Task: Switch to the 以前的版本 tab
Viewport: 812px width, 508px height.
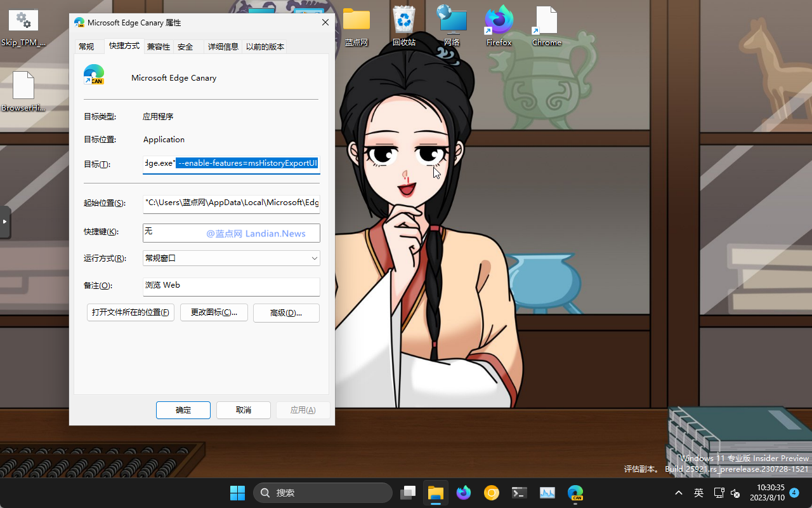Action: pos(265,46)
